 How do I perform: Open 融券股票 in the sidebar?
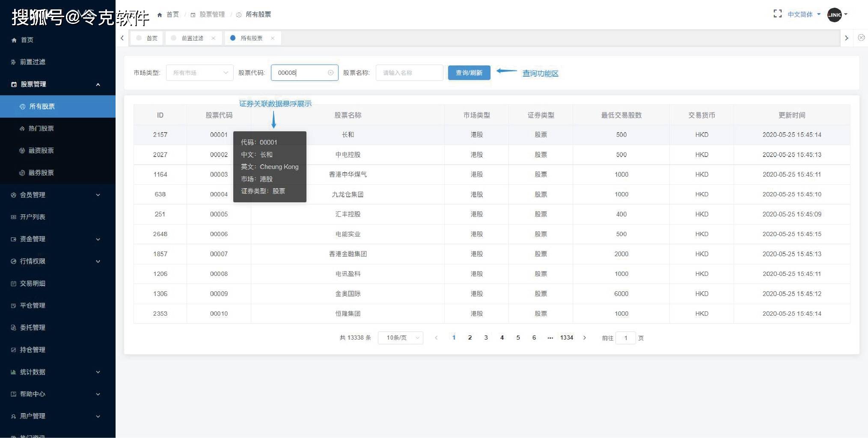point(58,173)
